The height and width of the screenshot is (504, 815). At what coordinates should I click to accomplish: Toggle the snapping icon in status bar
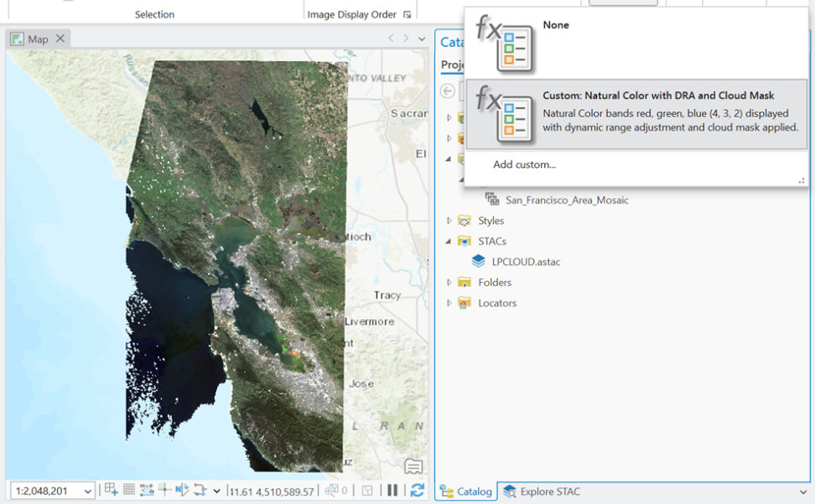(147, 490)
